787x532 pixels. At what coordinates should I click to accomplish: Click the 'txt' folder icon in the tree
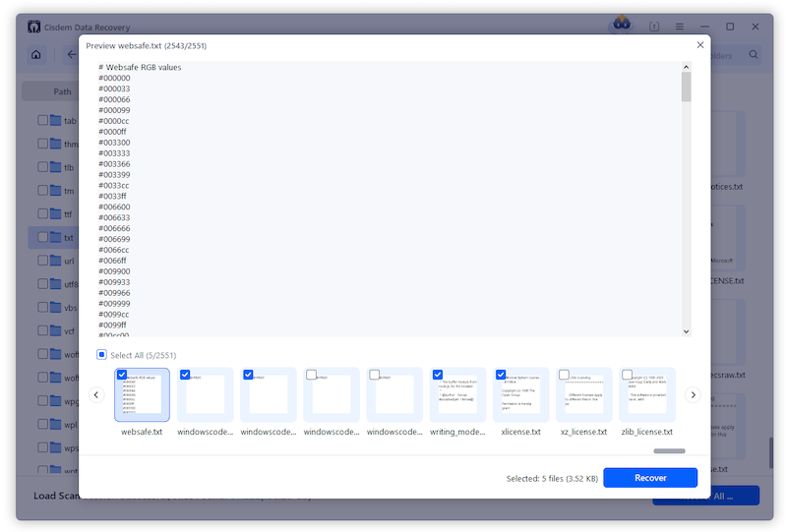56,237
